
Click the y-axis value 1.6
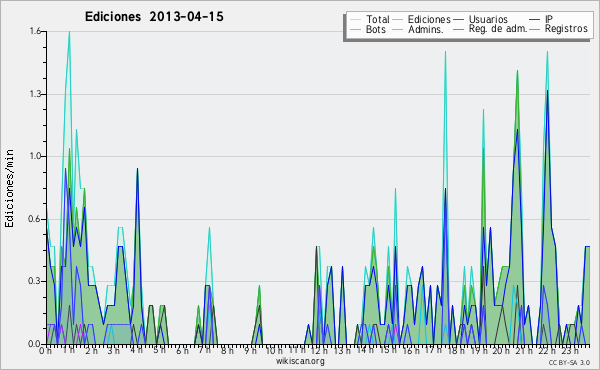pyautogui.click(x=35, y=31)
